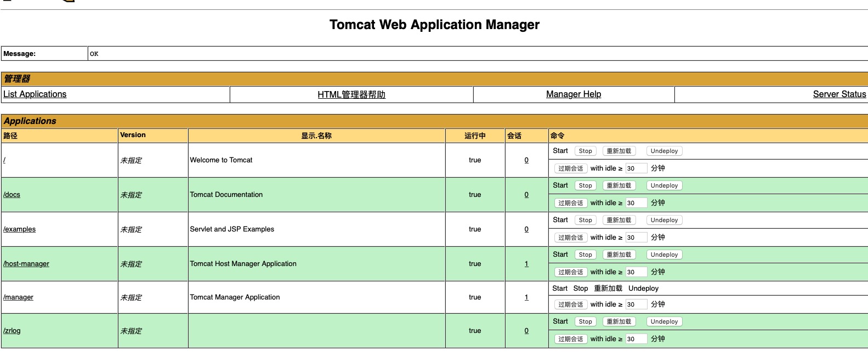Open the root / application path link
Viewport: 868px width, 356px height.
(x=4, y=160)
